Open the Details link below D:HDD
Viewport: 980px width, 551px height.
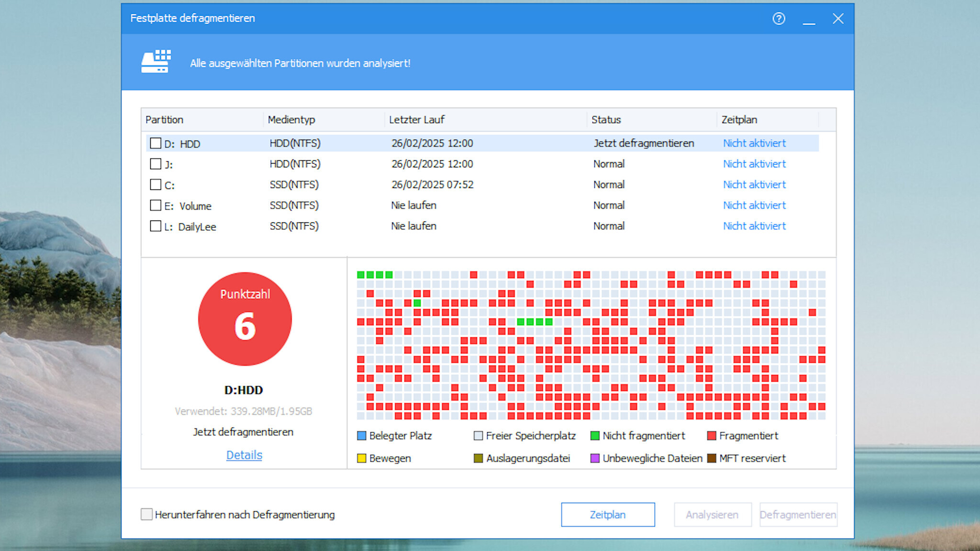[x=244, y=455]
